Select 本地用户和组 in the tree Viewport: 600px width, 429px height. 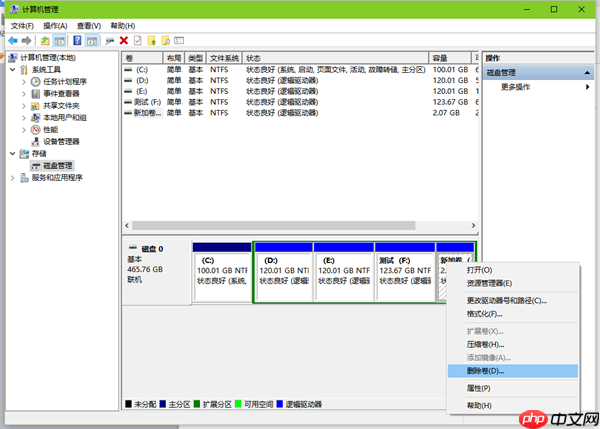tap(65, 117)
